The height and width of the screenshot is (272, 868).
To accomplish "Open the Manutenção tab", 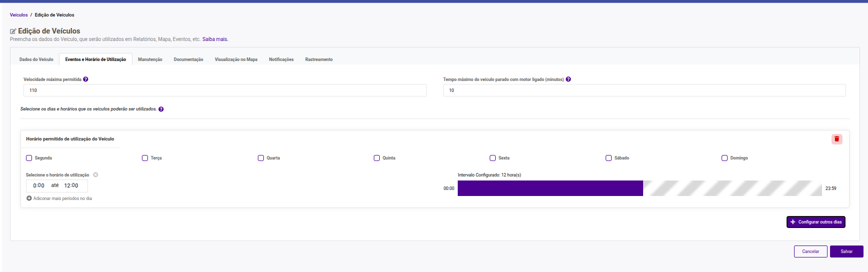I will (x=150, y=59).
